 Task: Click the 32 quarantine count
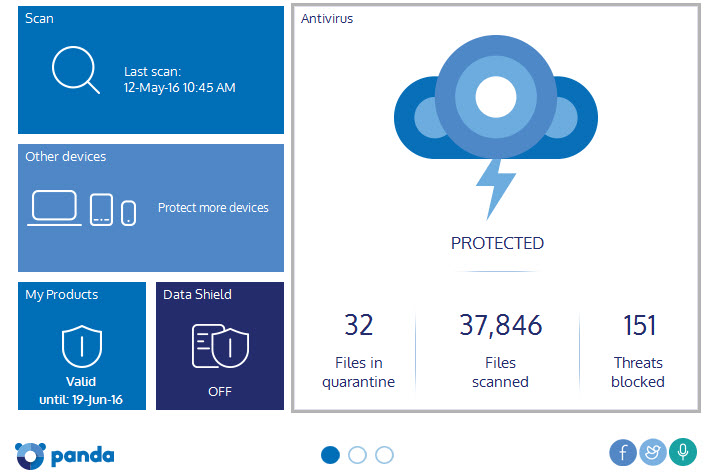pyautogui.click(x=359, y=325)
